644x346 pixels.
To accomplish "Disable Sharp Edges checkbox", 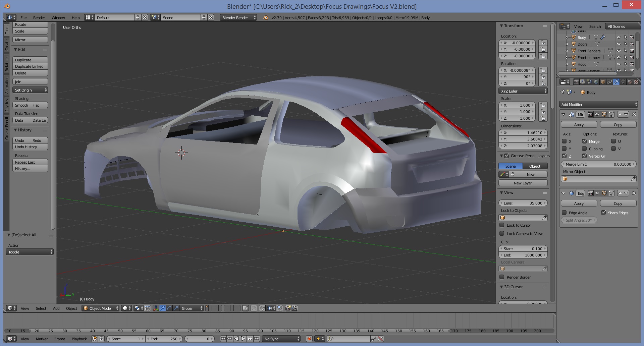I will [x=603, y=213].
